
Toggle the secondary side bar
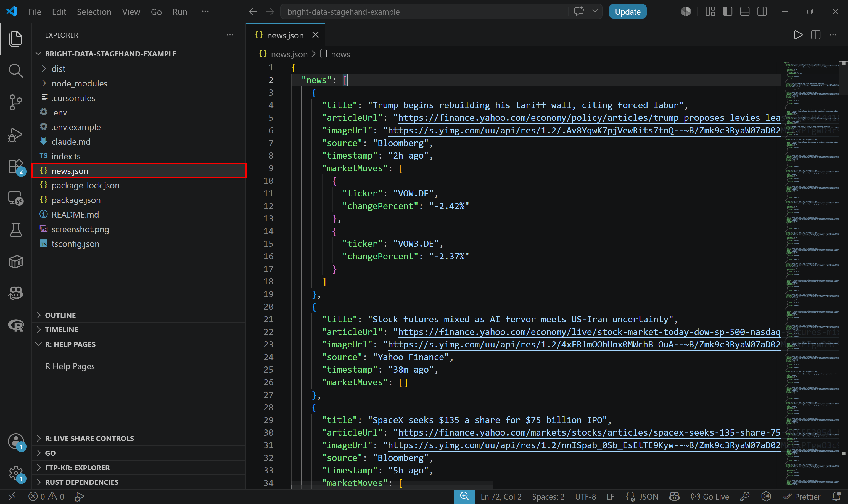click(762, 12)
